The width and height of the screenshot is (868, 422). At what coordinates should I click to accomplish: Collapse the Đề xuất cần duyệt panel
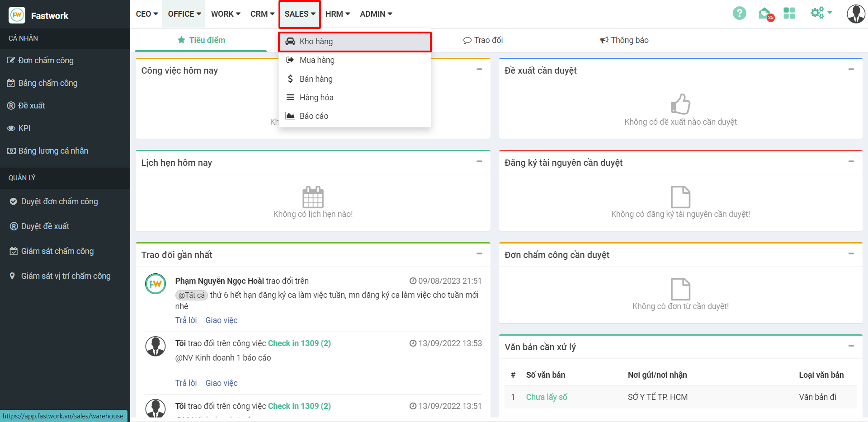click(851, 70)
